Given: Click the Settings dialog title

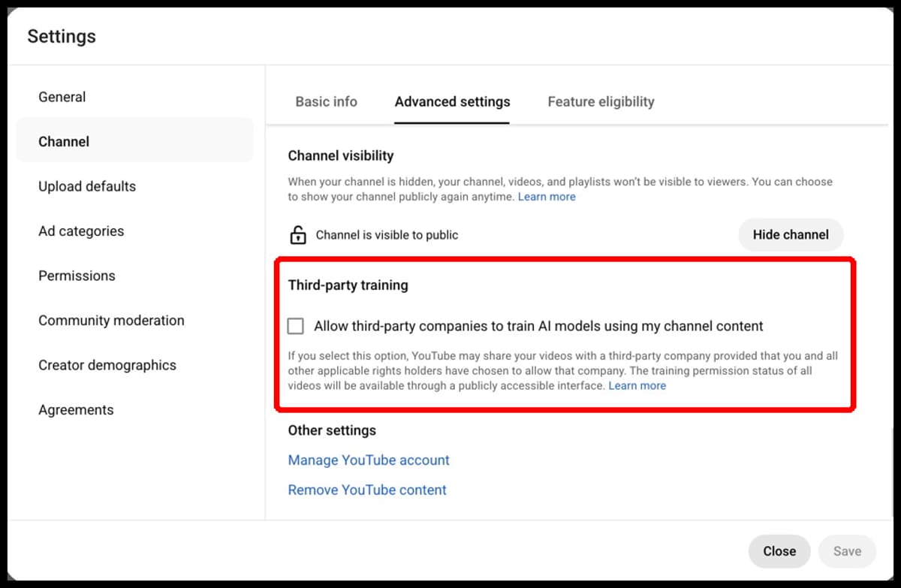Looking at the screenshot, I should click(x=62, y=36).
